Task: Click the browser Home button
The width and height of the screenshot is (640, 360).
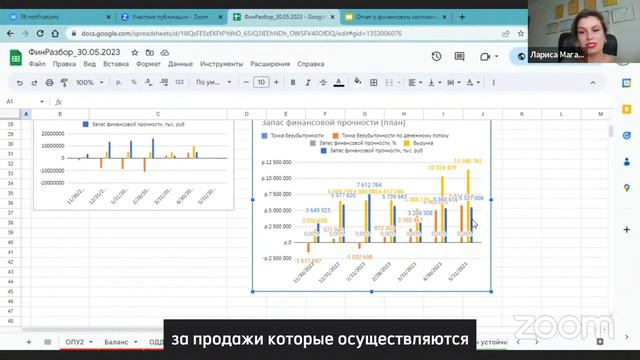Action: pos(55,33)
